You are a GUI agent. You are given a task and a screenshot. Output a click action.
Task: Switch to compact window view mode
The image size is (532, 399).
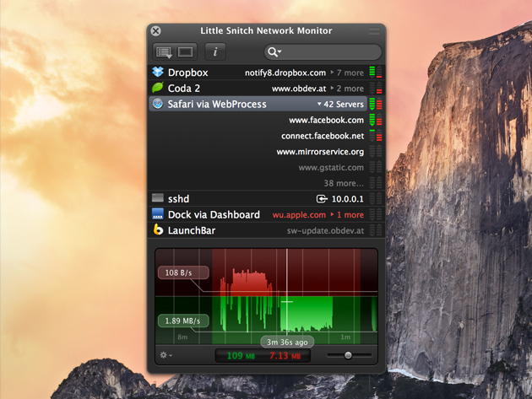[x=186, y=51]
